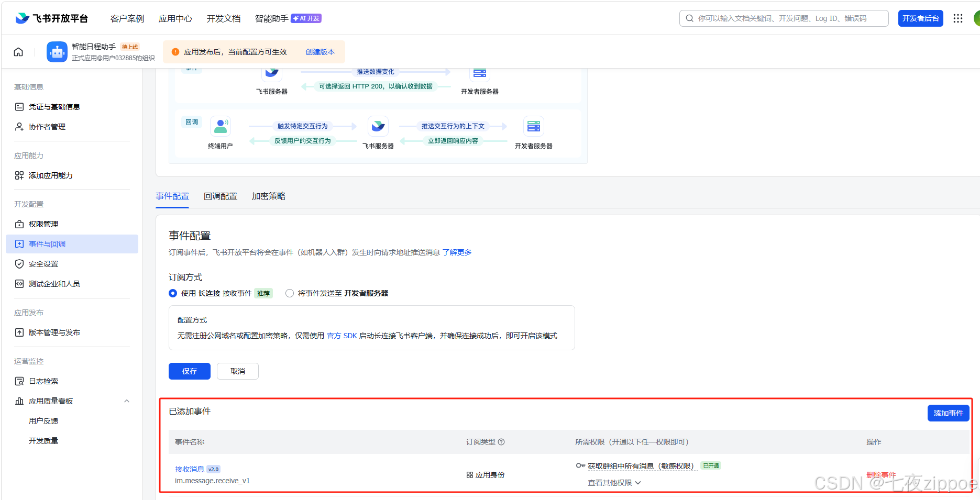This screenshot has height=500, width=980.
Task: Open 凭证与基础信息 in the sidebar
Action: point(54,107)
